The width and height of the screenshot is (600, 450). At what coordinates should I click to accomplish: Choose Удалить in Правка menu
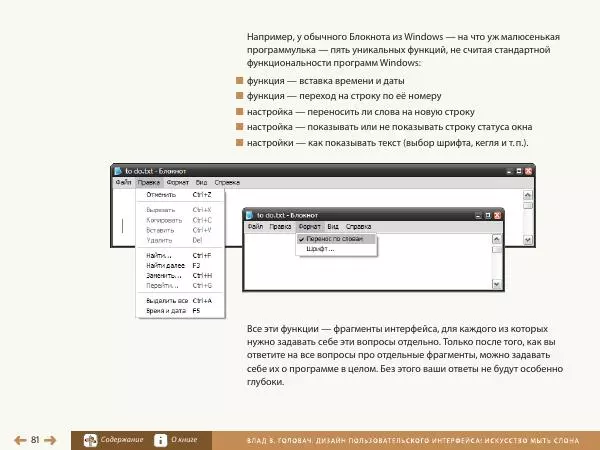click(x=180, y=240)
